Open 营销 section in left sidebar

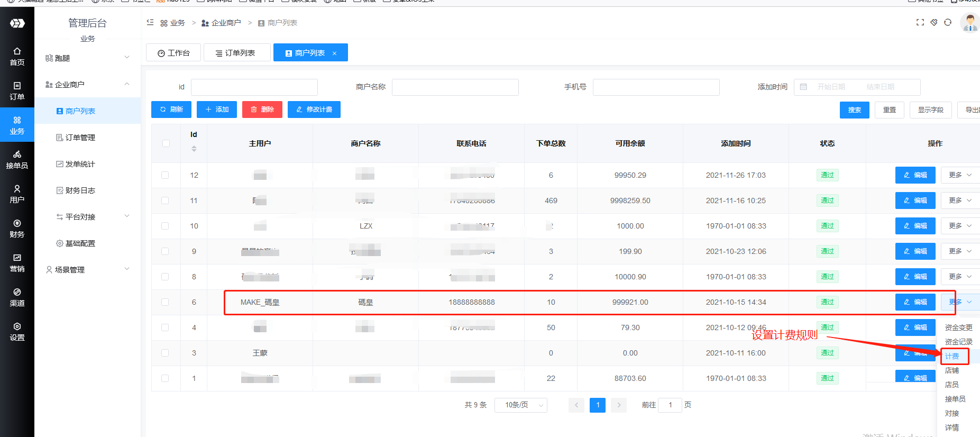pos(17,263)
